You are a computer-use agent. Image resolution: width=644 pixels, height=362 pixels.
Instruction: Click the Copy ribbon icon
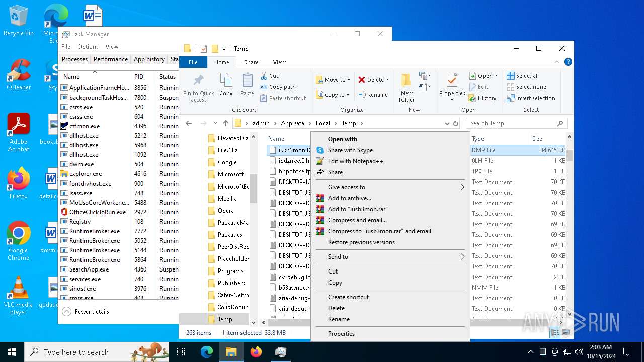coord(226,84)
